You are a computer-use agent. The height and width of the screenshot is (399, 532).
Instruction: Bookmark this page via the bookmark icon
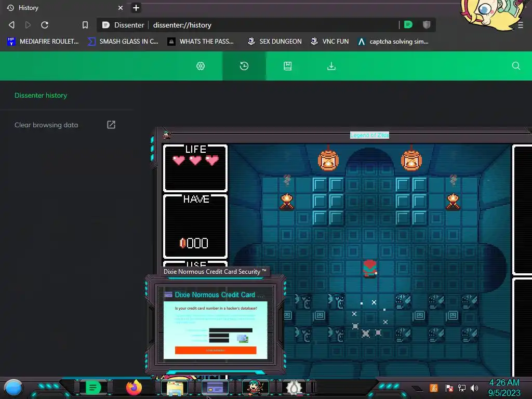pos(85,25)
